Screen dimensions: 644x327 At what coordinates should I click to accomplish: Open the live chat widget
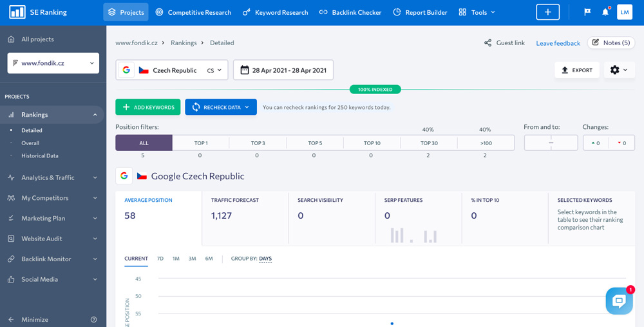(x=619, y=301)
